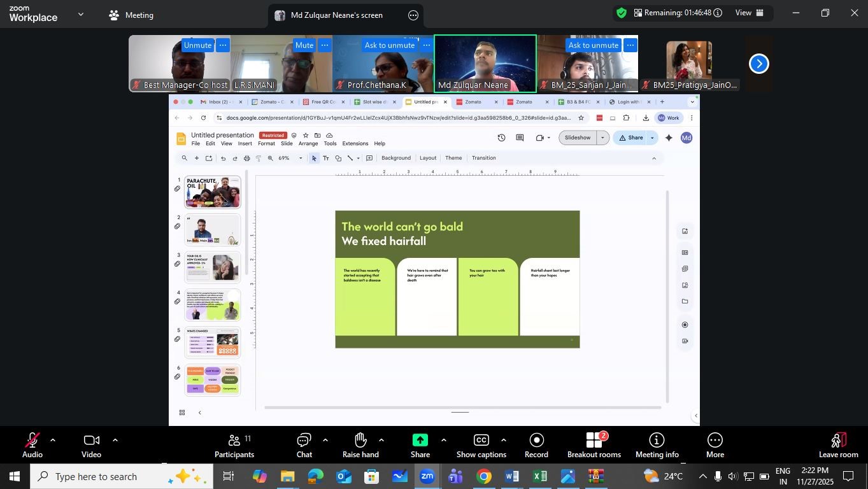868x489 pixels.
Task: Click Ask to unmute for Prof.Chethana.K
Action: pyautogui.click(x=389, y=45)
